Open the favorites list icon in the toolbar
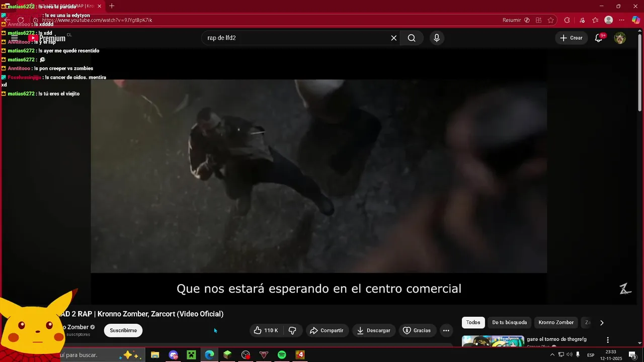This screenshot has height=362, width=644. tap(596, 20)
